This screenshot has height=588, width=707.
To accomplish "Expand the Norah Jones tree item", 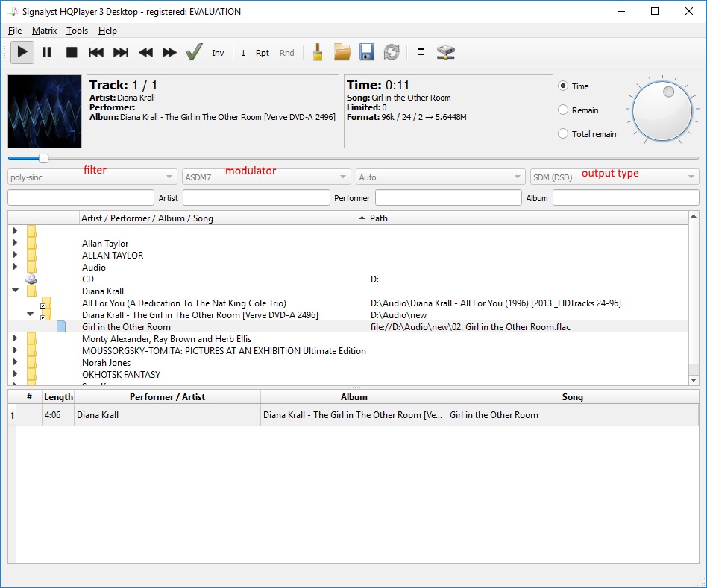I will tap(15, 363).
